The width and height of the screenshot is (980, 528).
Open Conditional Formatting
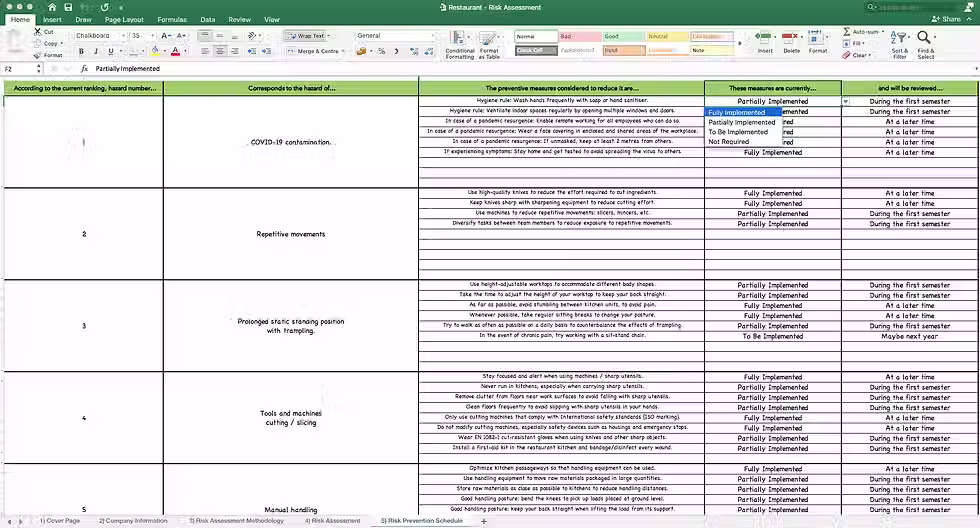point(459,44)
